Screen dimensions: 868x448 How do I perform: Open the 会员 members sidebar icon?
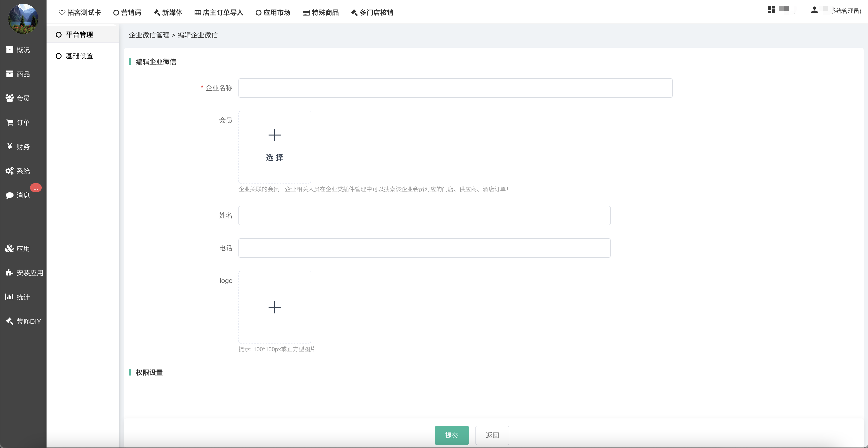click(x=9, y=98)
